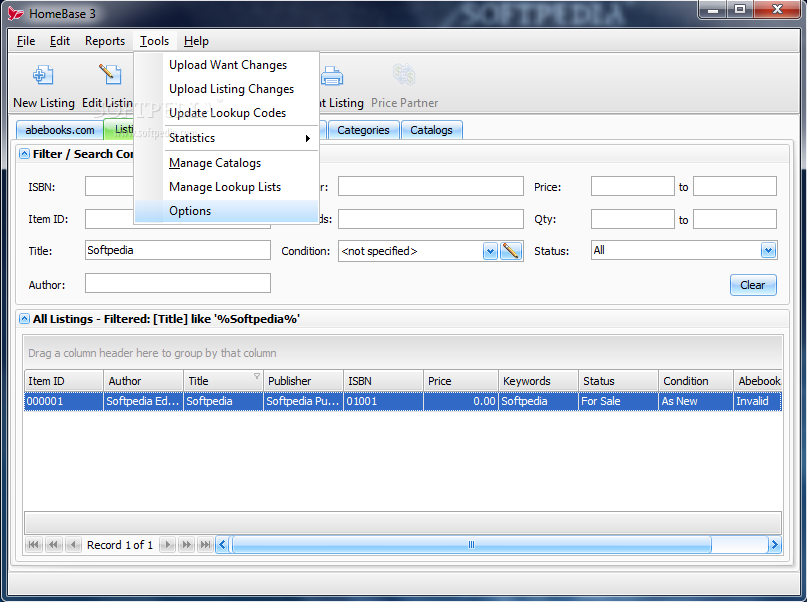Sort by Publisher column header
The height and width of the screenshot is (602, 807).
pos(303,381)
